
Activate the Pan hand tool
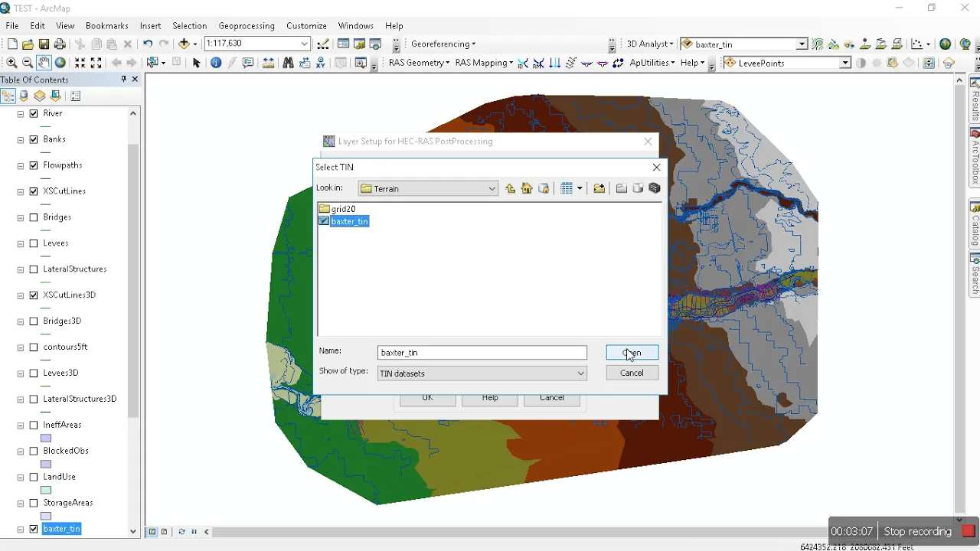click(x=44, y=63)
